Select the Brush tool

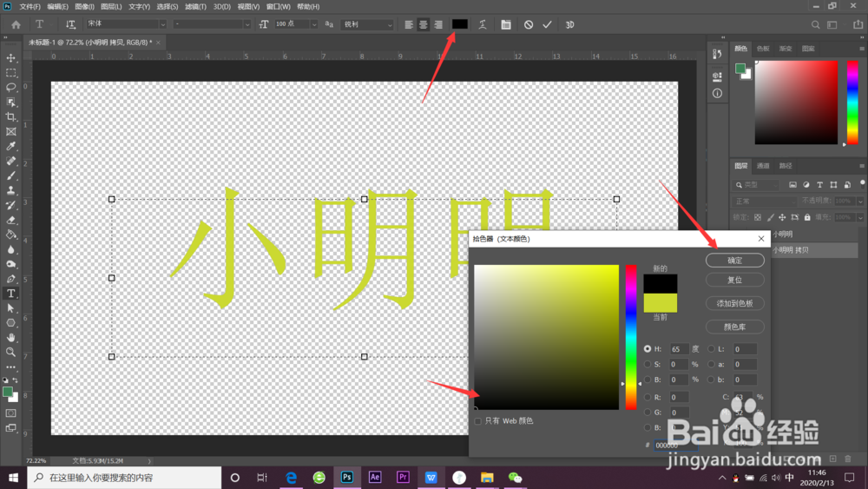click(x=10, y=175)
